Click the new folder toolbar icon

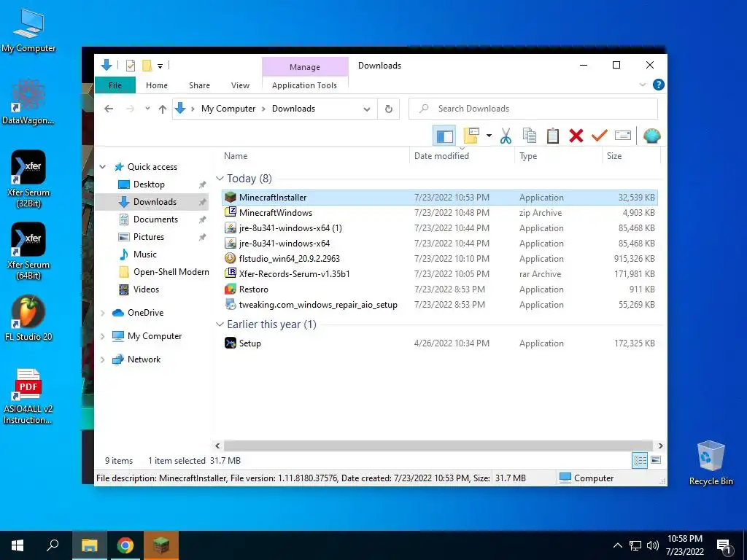471,136
